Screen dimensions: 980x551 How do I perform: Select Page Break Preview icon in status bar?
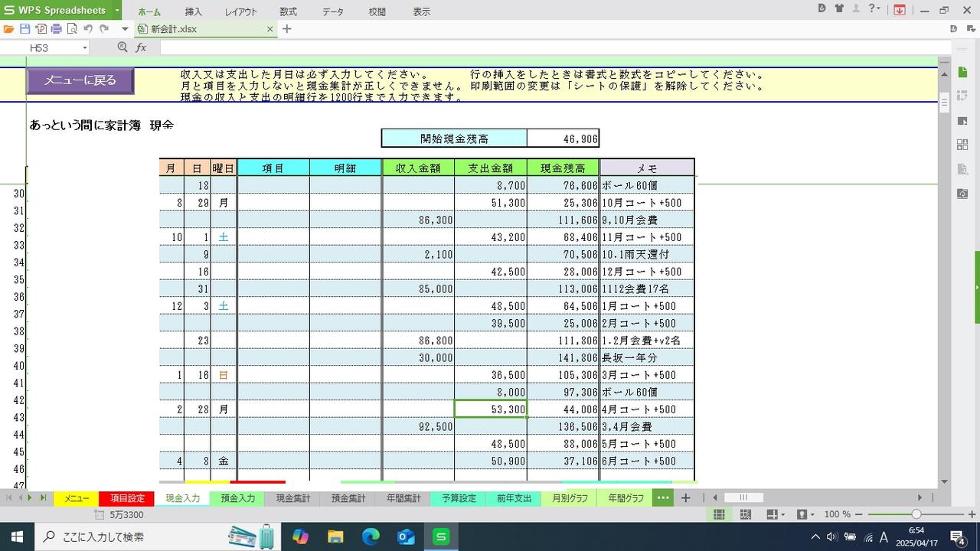(x=745, y=515)
